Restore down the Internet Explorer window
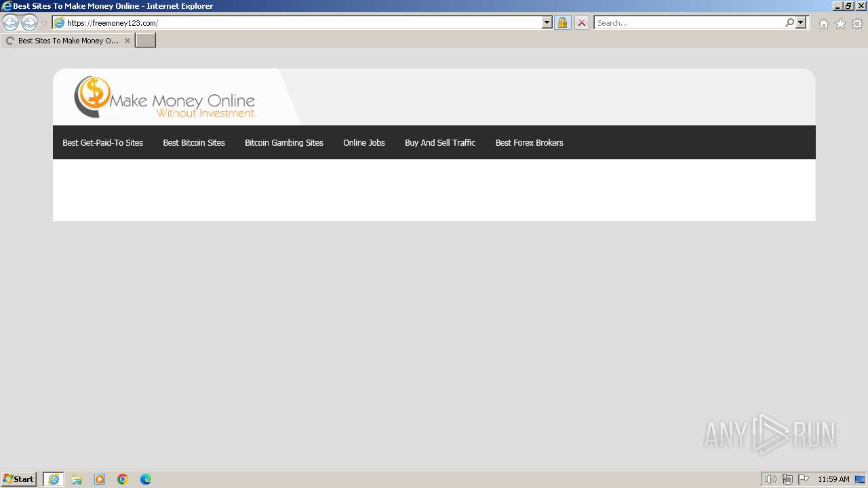 tap(848, 6)
